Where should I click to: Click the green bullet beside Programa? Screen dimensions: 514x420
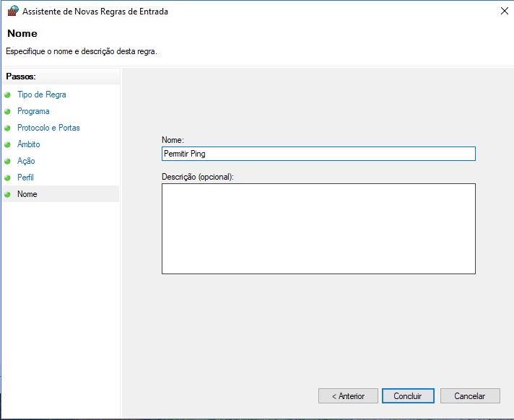pyautogui.click(x=7, y=111)
